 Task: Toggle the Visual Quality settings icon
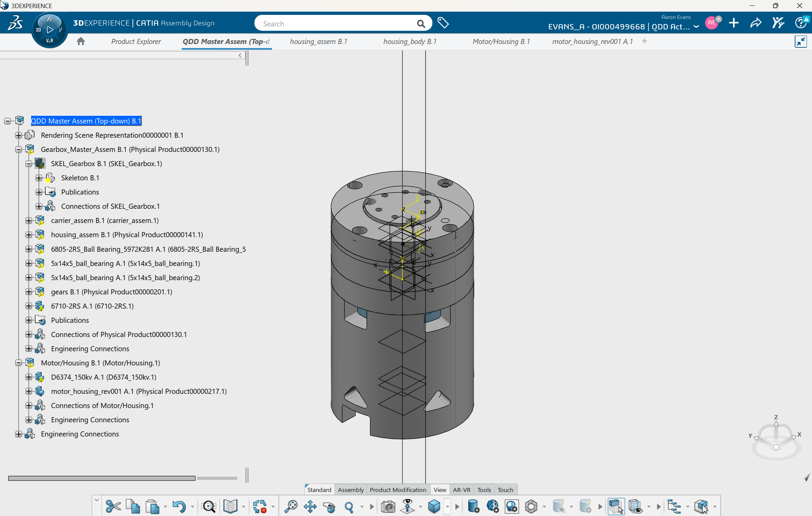[512, 506]
